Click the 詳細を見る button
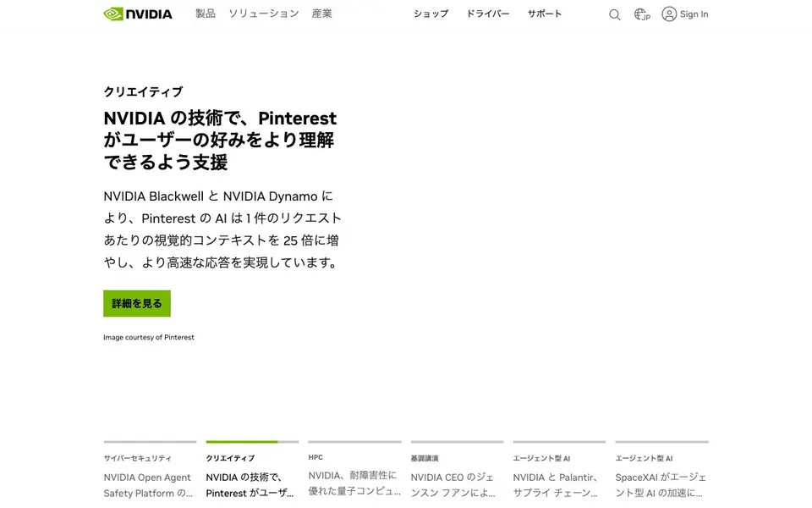This screenshot has height=508, width=812. [137, 303]
